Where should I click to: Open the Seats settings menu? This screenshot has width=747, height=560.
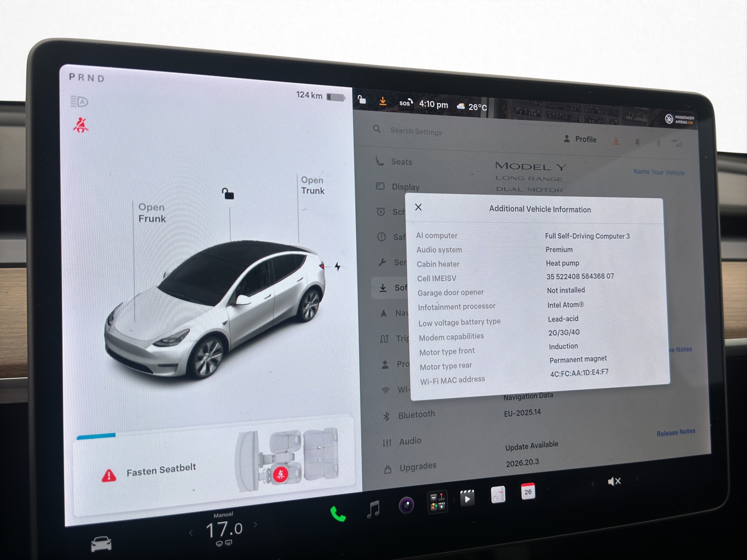pos(394,161)
